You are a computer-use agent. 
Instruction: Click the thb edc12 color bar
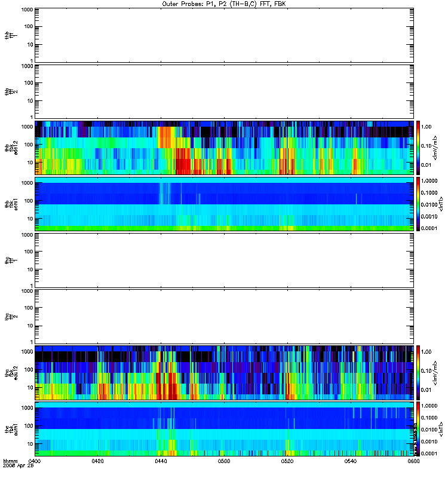(x=418, y=148)
